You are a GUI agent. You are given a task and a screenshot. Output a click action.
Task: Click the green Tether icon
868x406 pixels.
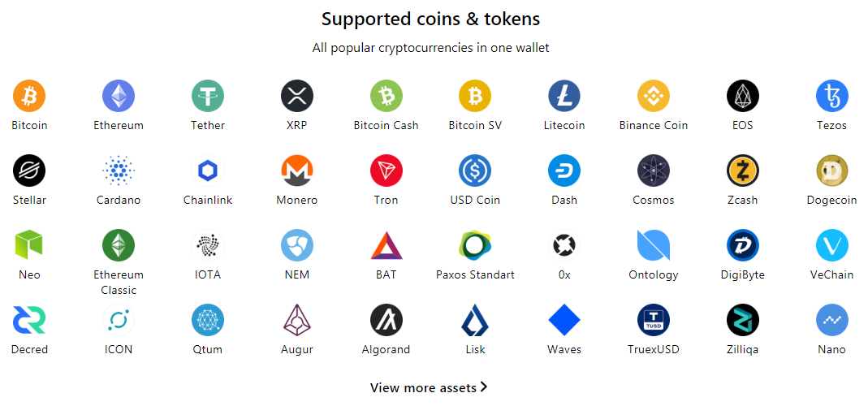208,96
